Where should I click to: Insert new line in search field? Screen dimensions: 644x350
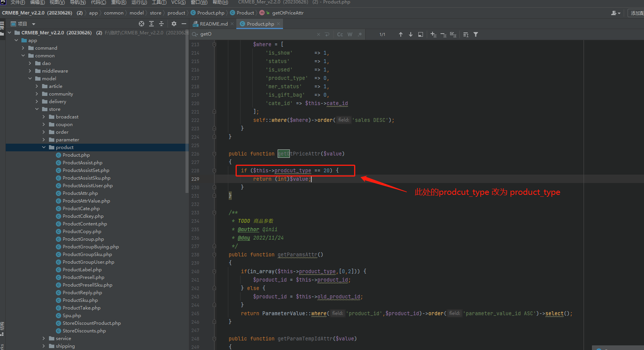tap(327, 34)
